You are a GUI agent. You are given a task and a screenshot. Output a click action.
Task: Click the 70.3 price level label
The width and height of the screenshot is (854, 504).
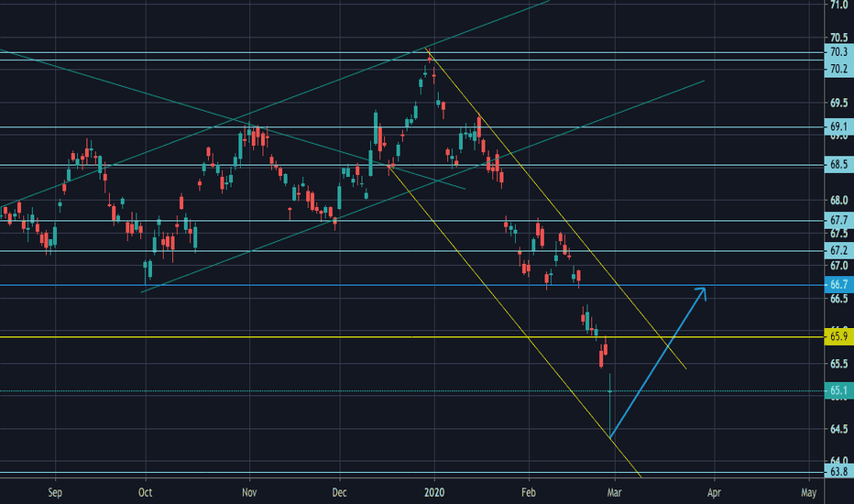coord(838,51)
